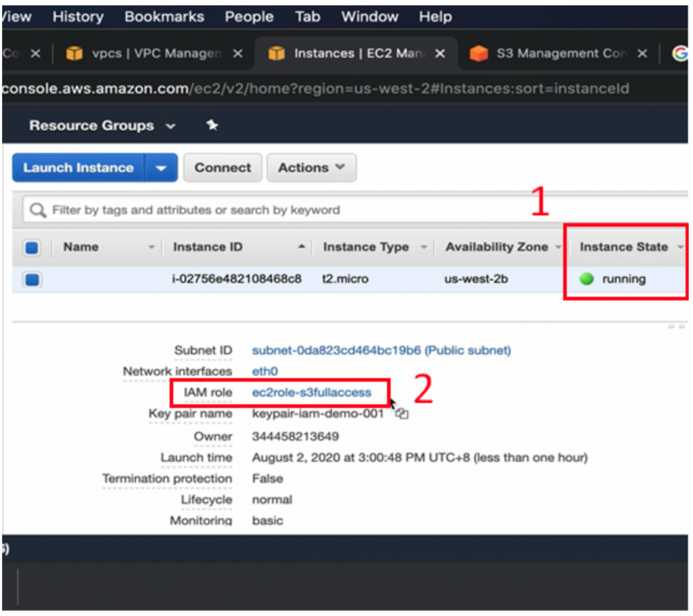Open the History menu
The image size is (693, 616).
point(78,17)
